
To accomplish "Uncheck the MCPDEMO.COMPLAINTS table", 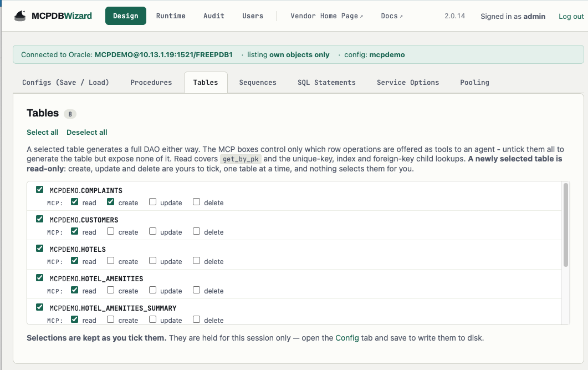I will pos(40,190).
